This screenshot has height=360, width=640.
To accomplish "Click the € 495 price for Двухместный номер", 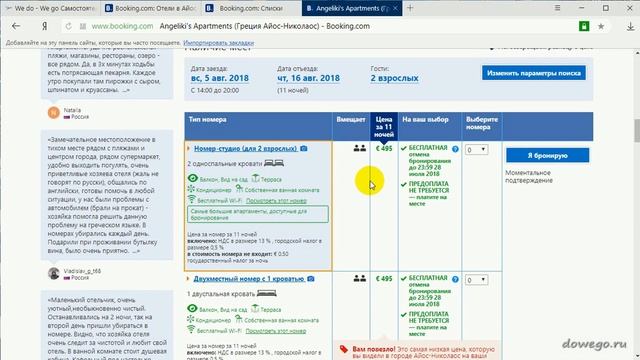I will (x=384, y=279).
